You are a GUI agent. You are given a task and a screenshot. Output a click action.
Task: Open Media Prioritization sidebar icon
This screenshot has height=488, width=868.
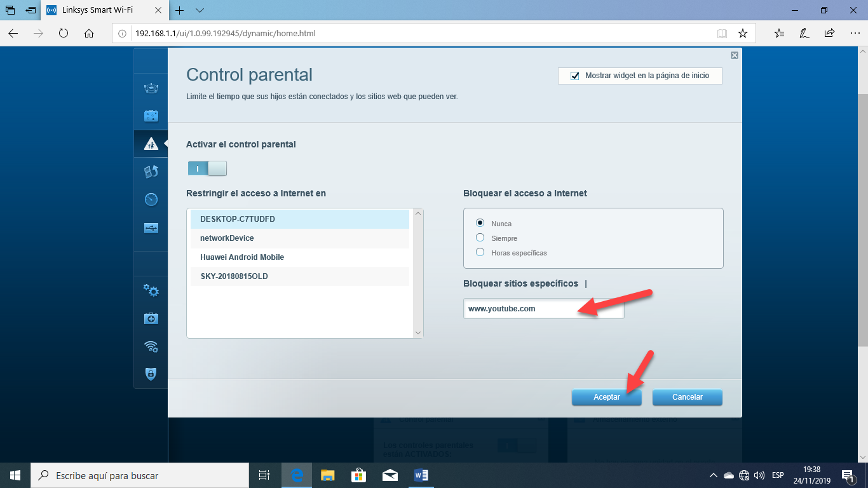151,172
